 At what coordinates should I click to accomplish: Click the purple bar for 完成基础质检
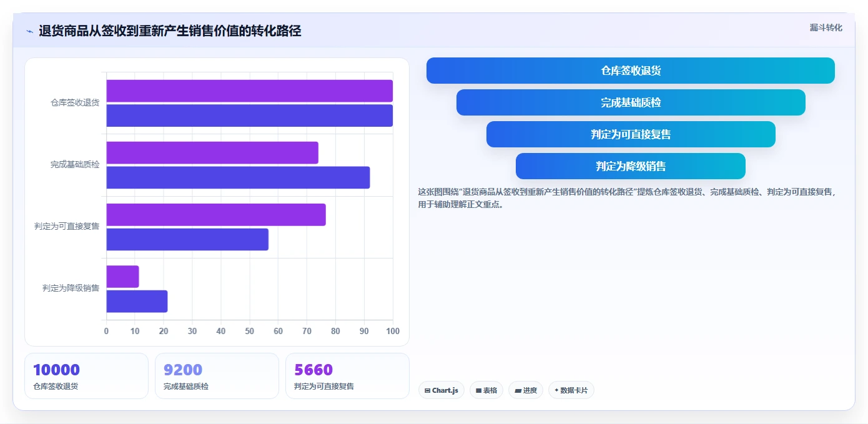point(212,152)
